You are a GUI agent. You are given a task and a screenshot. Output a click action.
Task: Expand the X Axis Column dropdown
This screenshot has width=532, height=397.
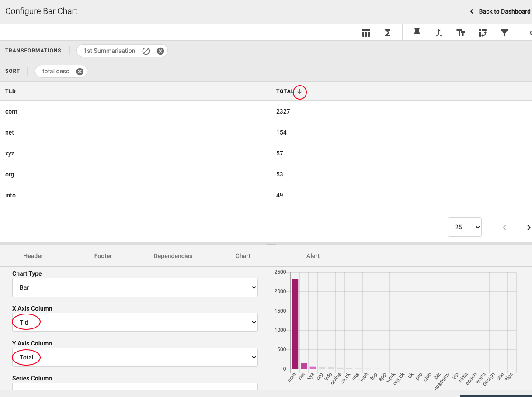(x=135, y=322)
